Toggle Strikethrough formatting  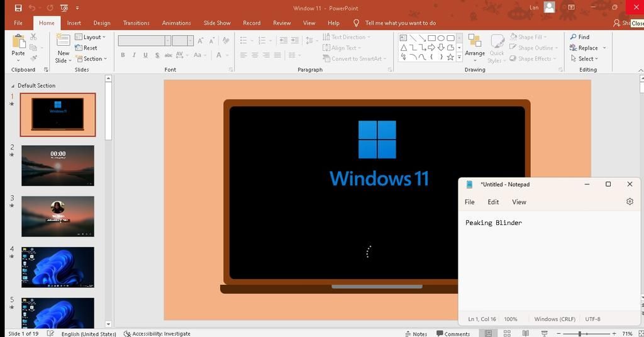(169, 55)
